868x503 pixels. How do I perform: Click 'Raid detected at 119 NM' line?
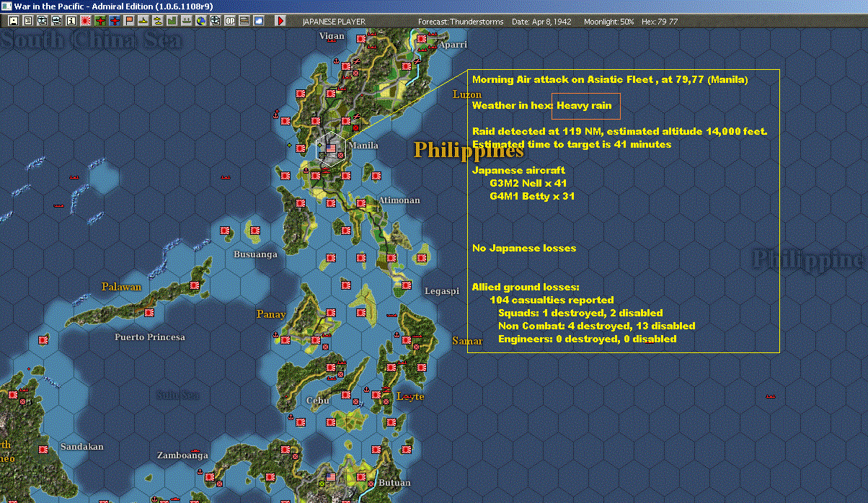tap(619, 131)
